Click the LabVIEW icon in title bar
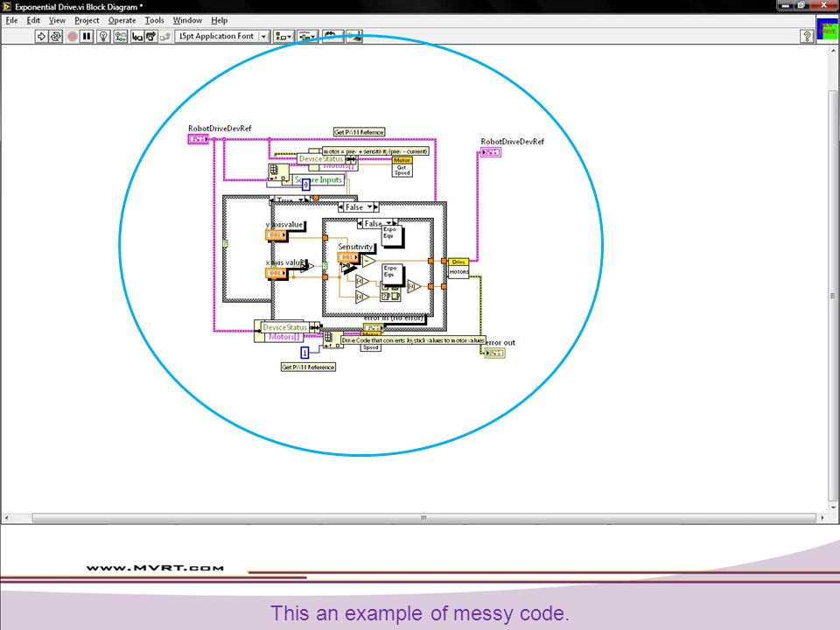The image size is (840, 630). [7, 6]
